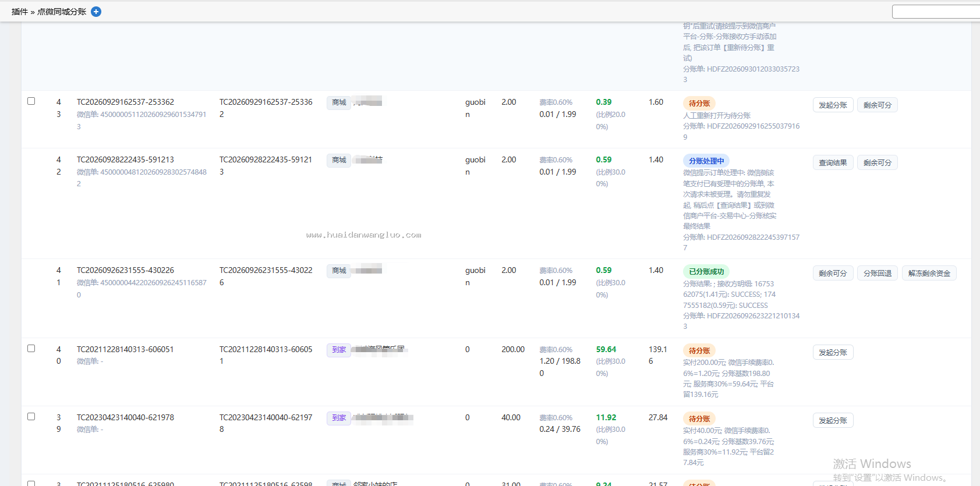Click the blue plus icon beside 点微同城分账

96,12
